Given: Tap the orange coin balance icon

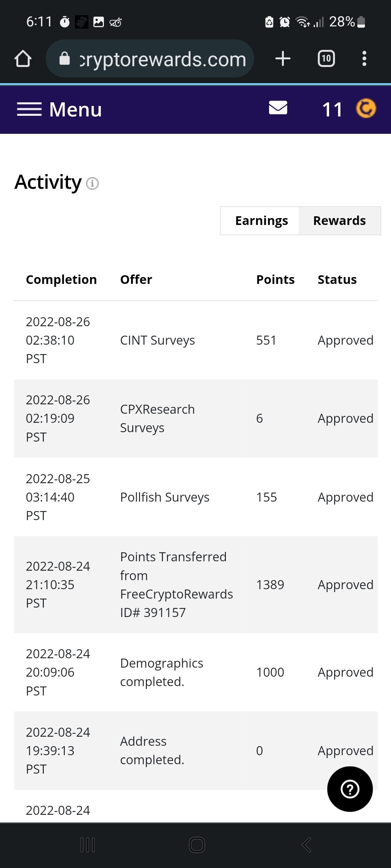Looking at the screenshot, I should pyautogui.click(x=366, y=109).
